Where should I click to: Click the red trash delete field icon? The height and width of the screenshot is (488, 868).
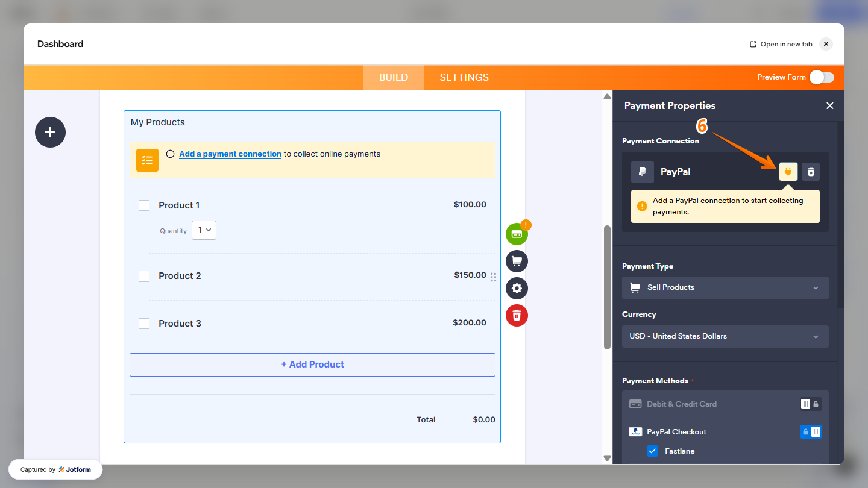point(517,315)
